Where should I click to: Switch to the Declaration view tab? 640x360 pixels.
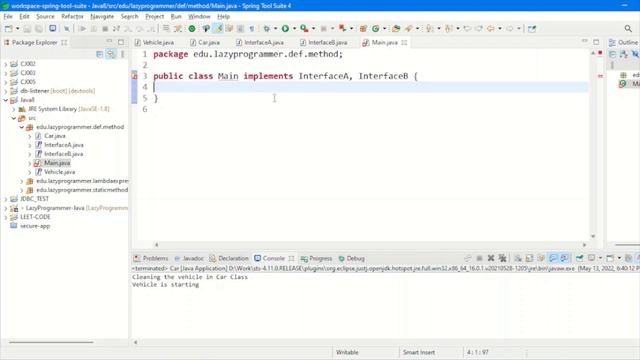pos(229,258)
